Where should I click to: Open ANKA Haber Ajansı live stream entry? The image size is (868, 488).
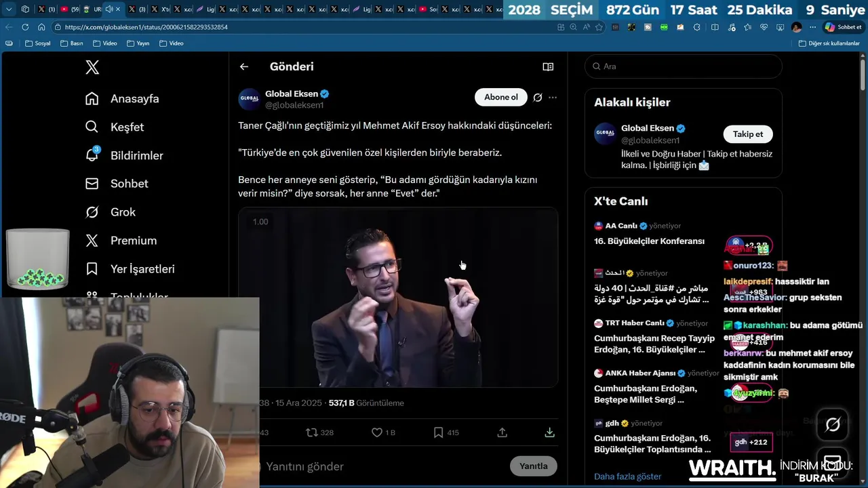point(656,387)
